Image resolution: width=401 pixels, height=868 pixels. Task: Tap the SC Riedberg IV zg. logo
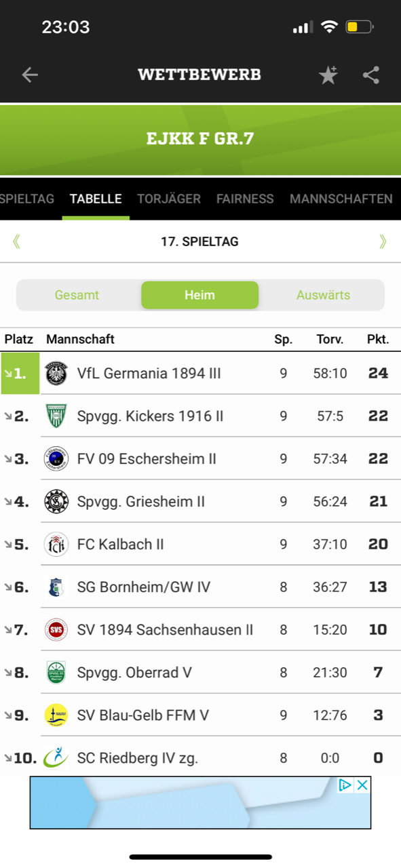[56, 757]
